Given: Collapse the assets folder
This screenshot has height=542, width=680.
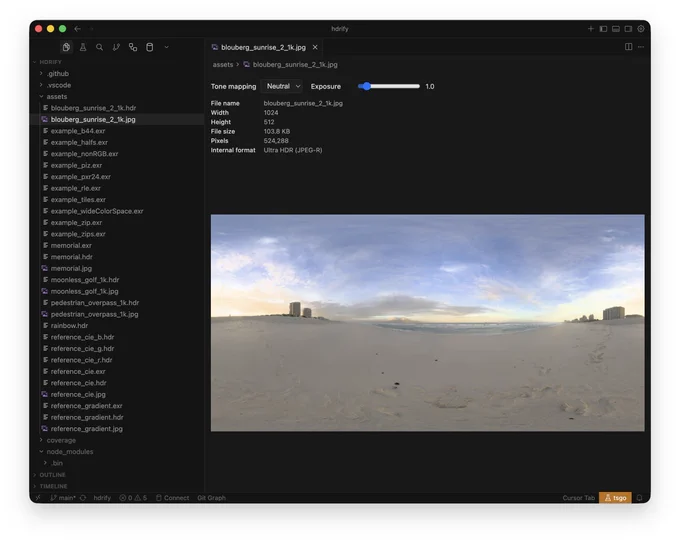Looking at the screenshot, I should point(56,96).
